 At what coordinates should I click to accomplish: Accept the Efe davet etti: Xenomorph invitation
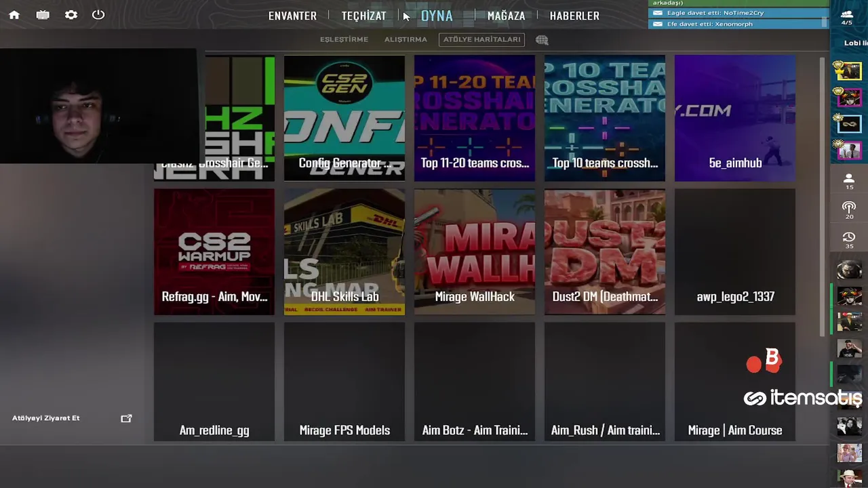pos(738,24)
